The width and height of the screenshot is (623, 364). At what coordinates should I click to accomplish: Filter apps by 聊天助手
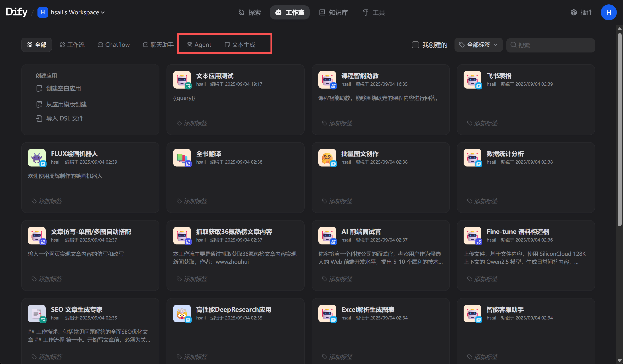tap(158, 45)
